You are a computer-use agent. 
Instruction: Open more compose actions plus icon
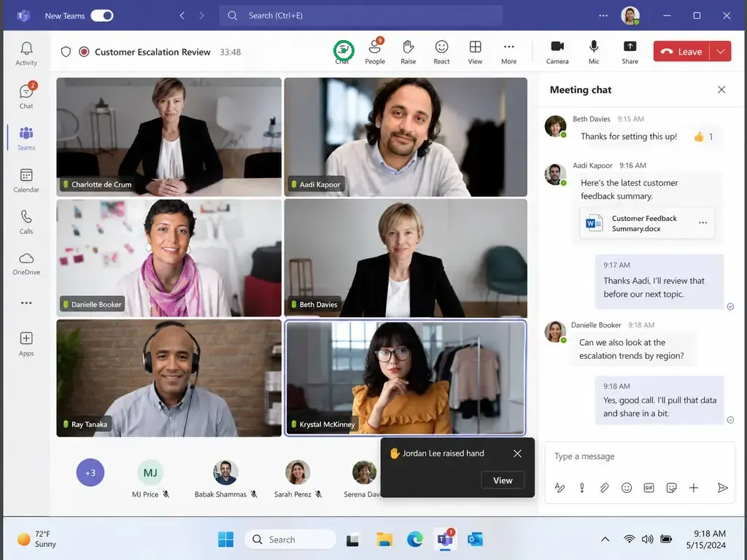point(694,488)
